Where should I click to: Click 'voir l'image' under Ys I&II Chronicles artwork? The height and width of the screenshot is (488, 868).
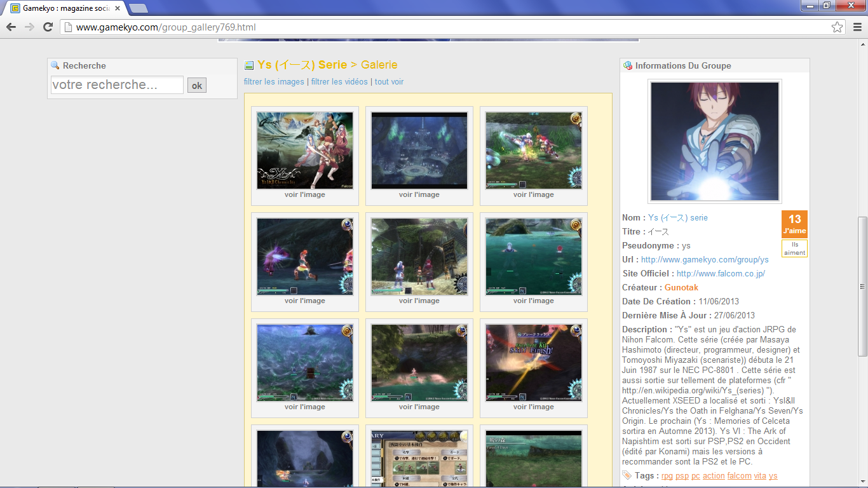(x=305, y=195)
